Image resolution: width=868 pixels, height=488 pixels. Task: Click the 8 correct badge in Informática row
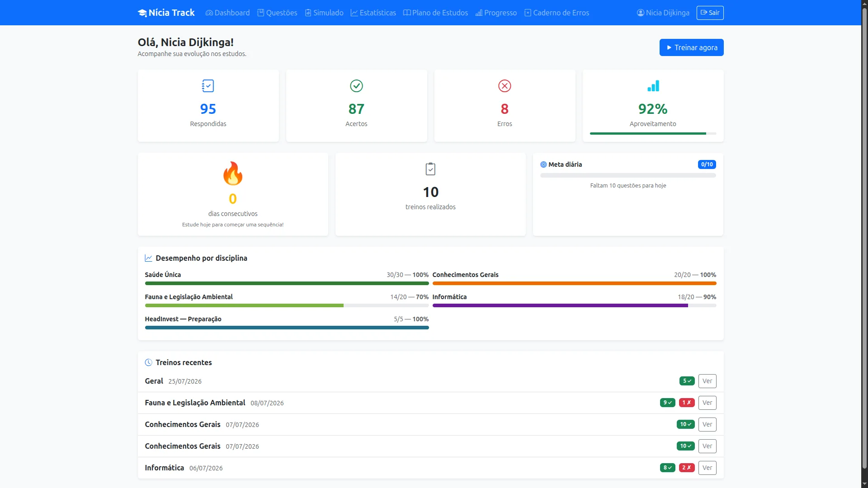click(x=667, y=468)
